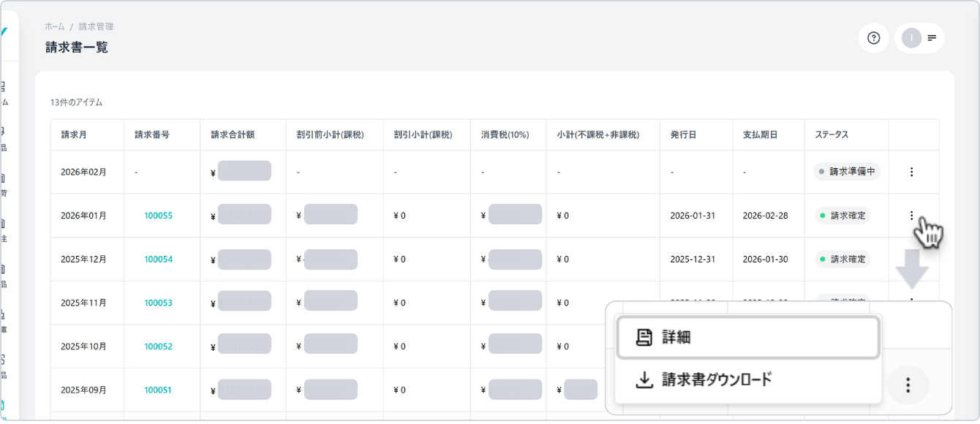Open the three-dot menu for 2025年12月 row
Screen dimensions: 980x424
click(x=911, y=259)
